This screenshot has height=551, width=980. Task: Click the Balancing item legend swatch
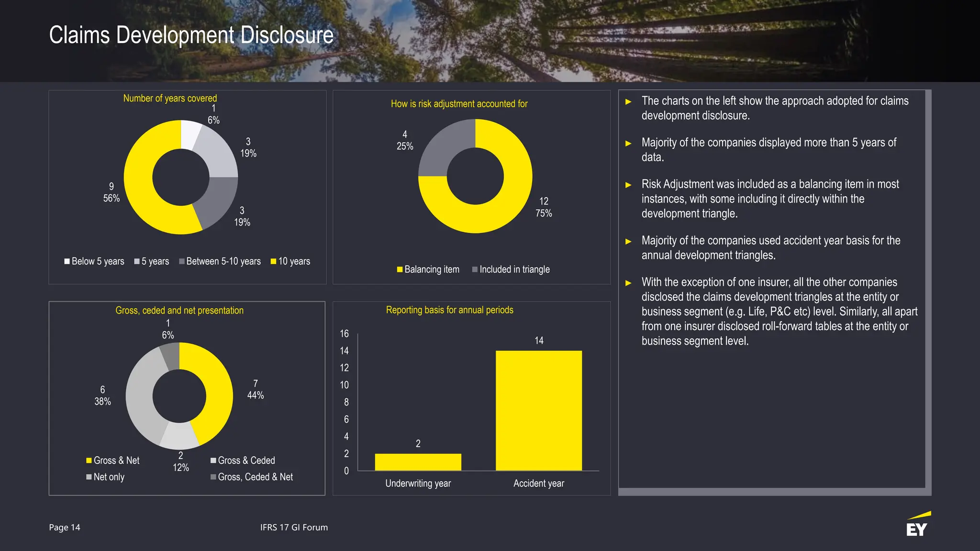(400, 270)
